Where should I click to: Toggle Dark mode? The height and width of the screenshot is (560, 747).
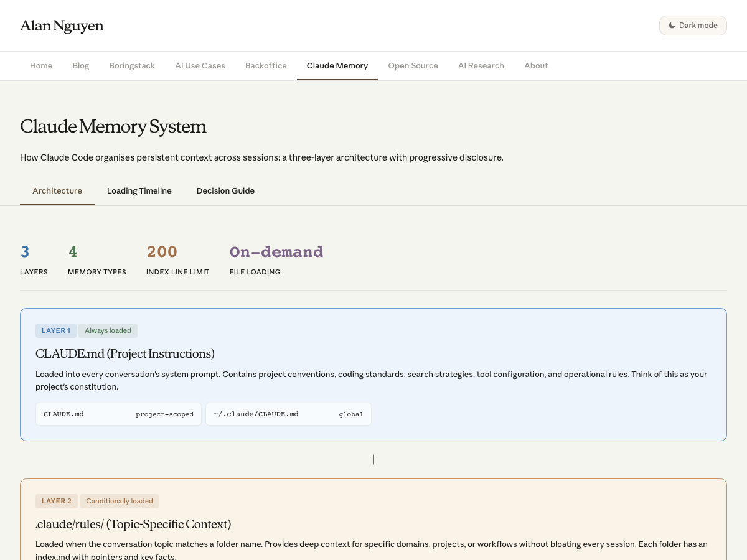pos(693,26)
